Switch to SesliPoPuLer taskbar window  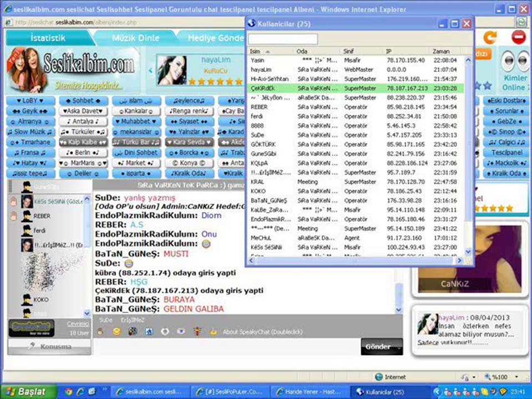click(229, 392)
